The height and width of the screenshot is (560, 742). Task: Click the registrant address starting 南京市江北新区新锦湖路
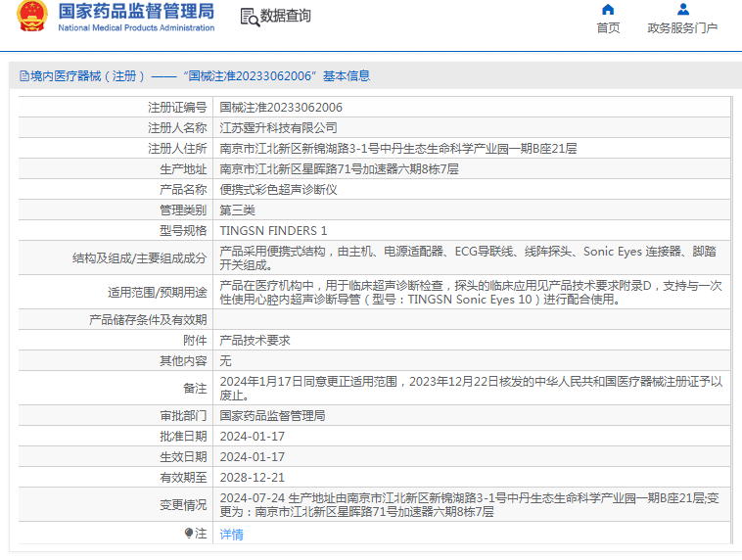[398, 149]
